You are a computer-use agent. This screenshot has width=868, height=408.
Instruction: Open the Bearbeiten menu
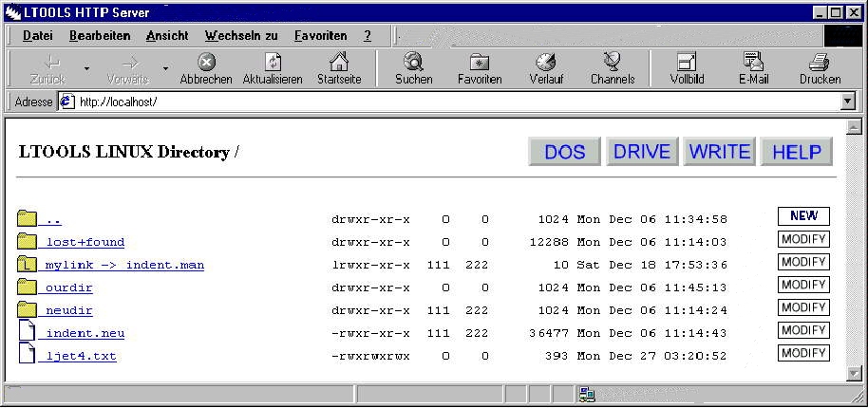[100, 35]
